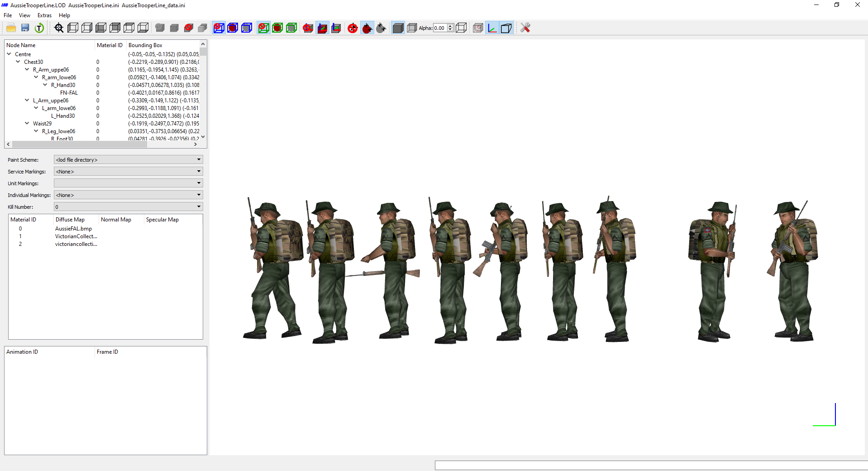
Task: Click the Bounding Box column header
Action: [x=163, y=45]
